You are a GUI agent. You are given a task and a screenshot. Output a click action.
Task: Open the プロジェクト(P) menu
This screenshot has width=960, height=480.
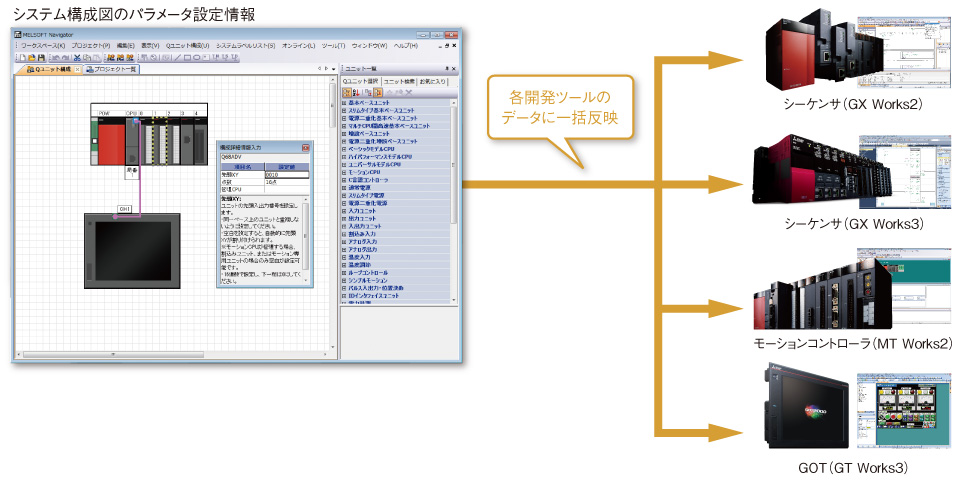[91, 46]
